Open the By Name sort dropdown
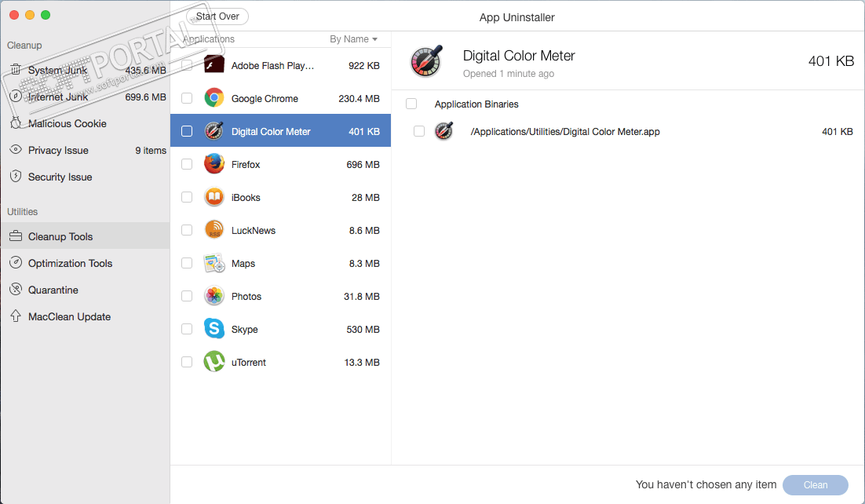This screenshot has width=865, height=504. pos(353,39)
